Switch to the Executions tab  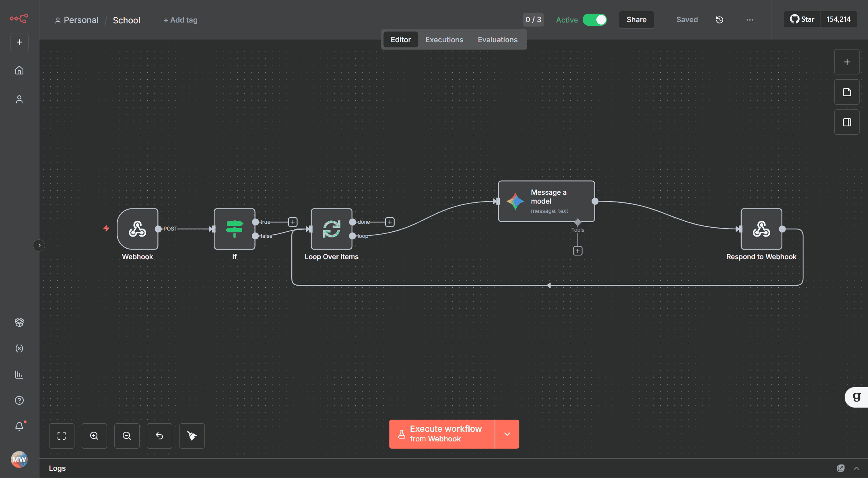[x=444, y=40]
